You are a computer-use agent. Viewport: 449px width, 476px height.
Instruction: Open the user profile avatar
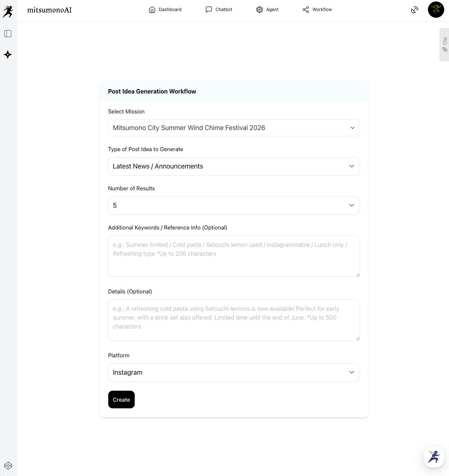436,10
